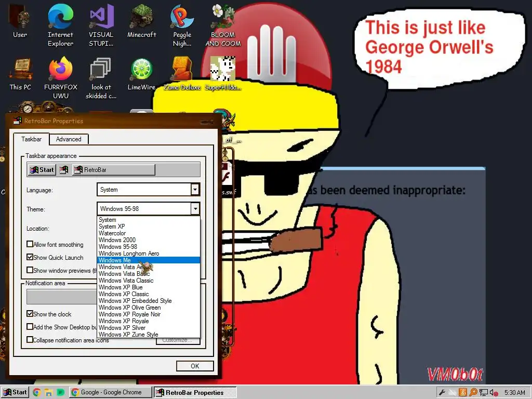
Task: Pick Windows XP Blue theme
Action: point(149,287)
